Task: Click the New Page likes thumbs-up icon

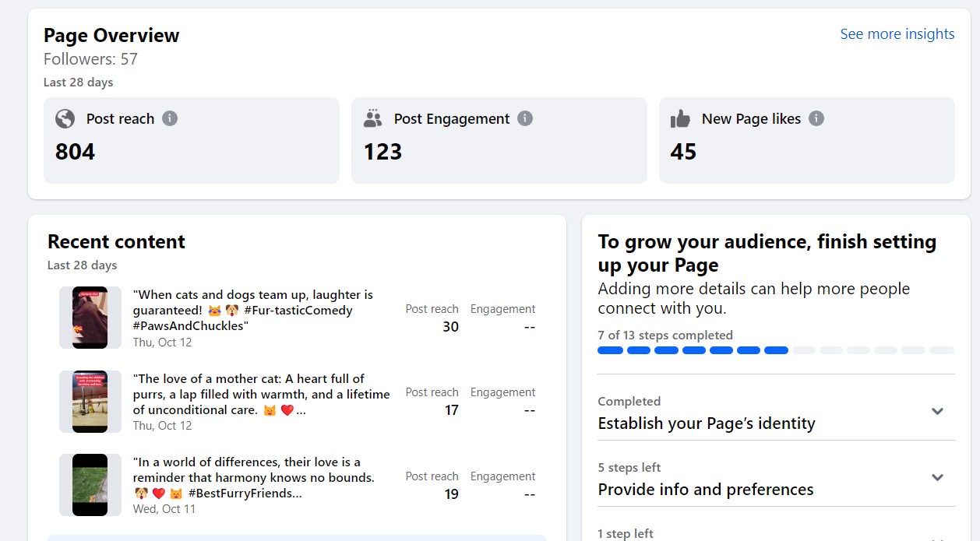Action: click(x=681, y=118)
